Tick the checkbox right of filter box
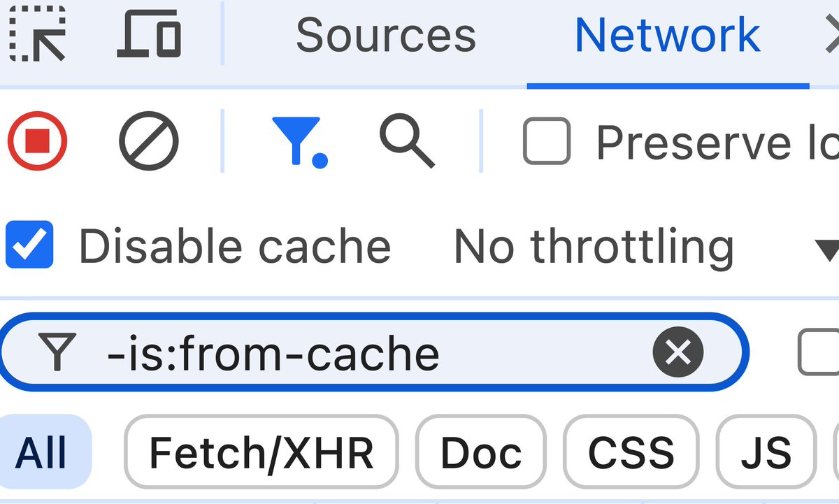Viewport: 839px width, 504px height. 818,352
